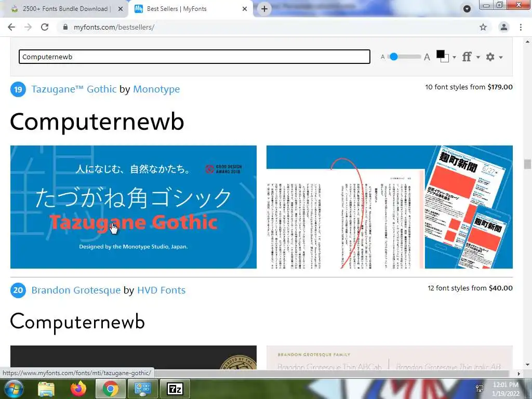Open the dark Brandon Grotesque banner thumbnail
Image resolution: width=532 pixels, height=399 pixels.
(134, 357)
